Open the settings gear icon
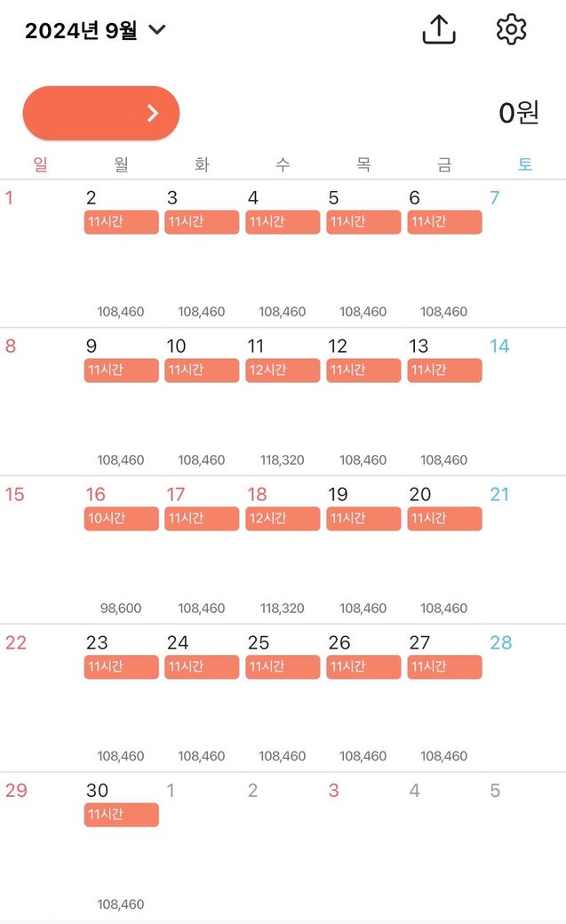The width and height of the screenshot is (566, 924). pos(511,29)
